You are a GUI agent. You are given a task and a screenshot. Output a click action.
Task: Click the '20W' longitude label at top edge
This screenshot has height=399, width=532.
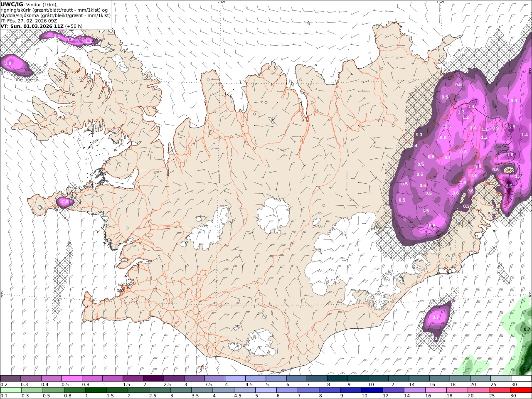point(221,2)
